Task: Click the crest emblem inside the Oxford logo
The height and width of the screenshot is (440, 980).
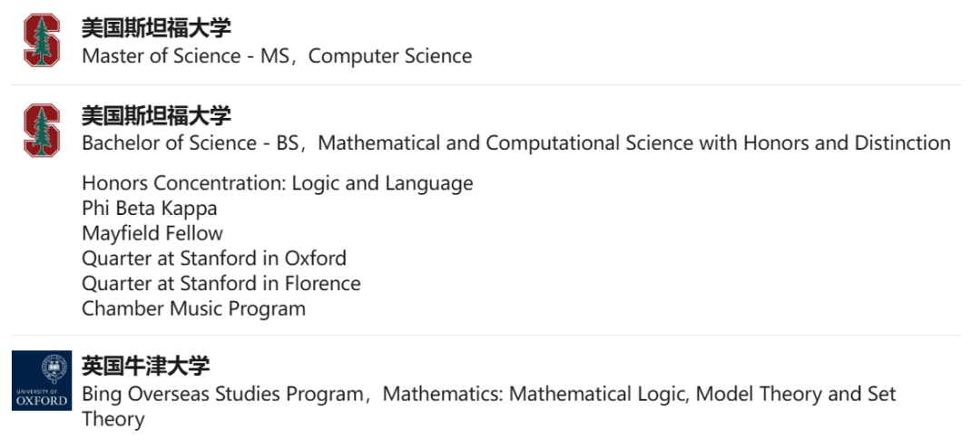Action: 52,368
